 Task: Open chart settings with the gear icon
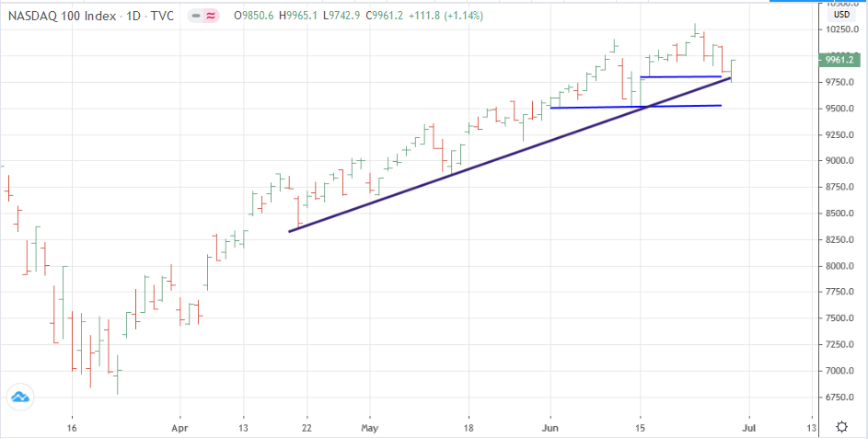841,426
